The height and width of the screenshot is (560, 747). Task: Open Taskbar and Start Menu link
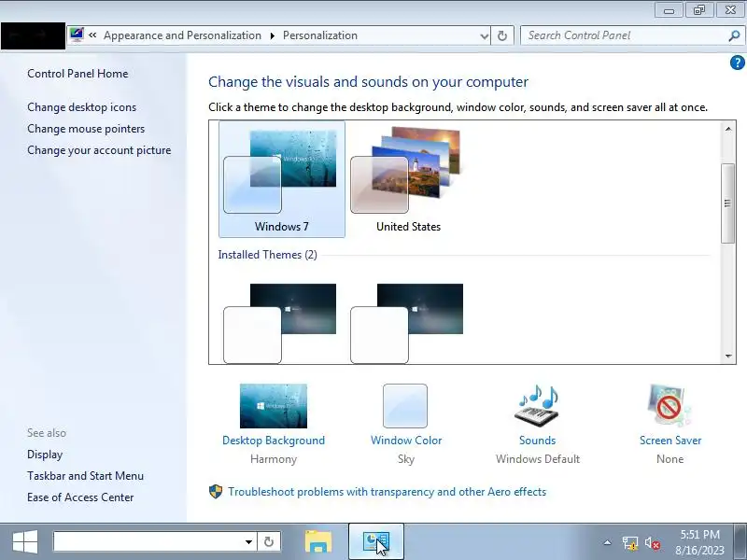pos(85,476)
